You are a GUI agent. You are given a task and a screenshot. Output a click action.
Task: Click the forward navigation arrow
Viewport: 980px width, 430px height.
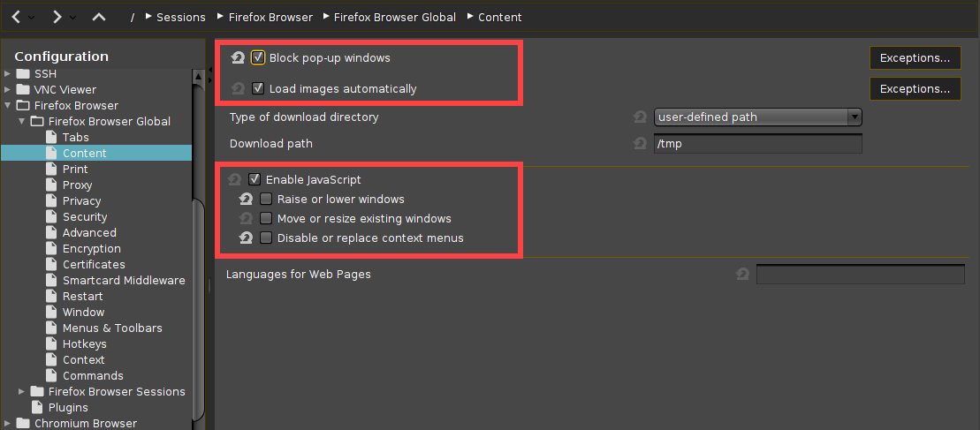[57, 17]
